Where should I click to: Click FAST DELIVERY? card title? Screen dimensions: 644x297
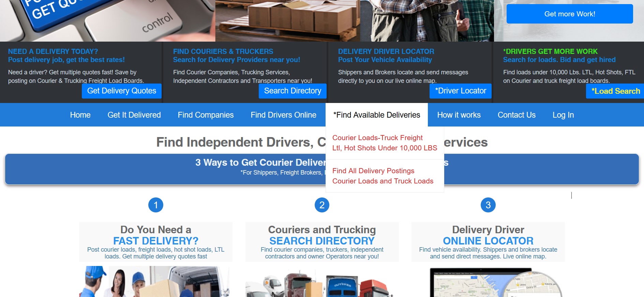click(x=156, y=241)
